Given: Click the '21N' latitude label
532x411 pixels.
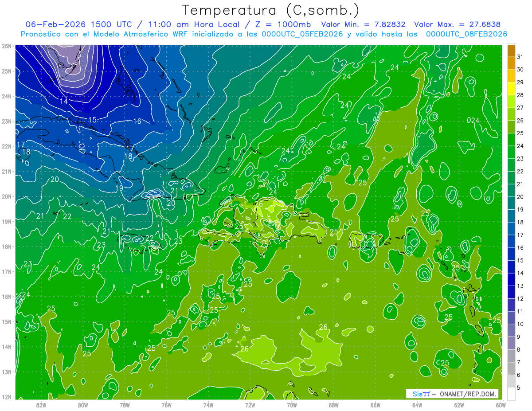Looking at the screenshot, I should pyautogui.click(x=6, y=171).
